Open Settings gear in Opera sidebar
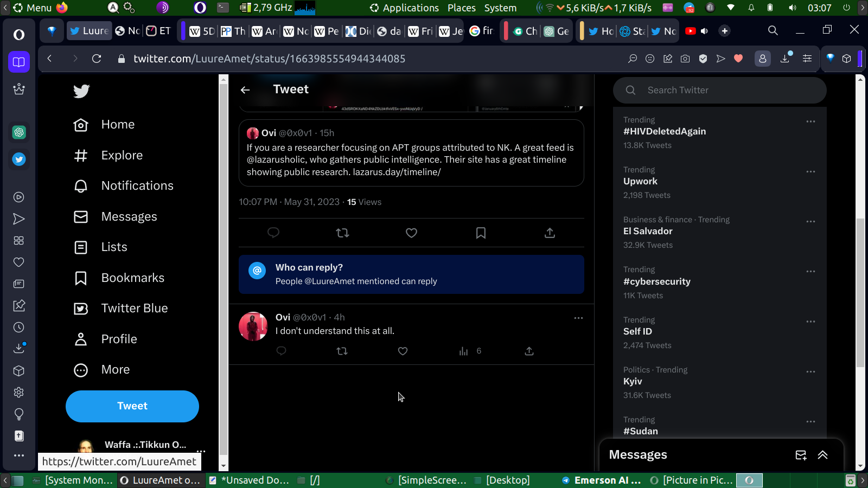The height and width of the screenshot is (488, 868). [x=19, y=393]
